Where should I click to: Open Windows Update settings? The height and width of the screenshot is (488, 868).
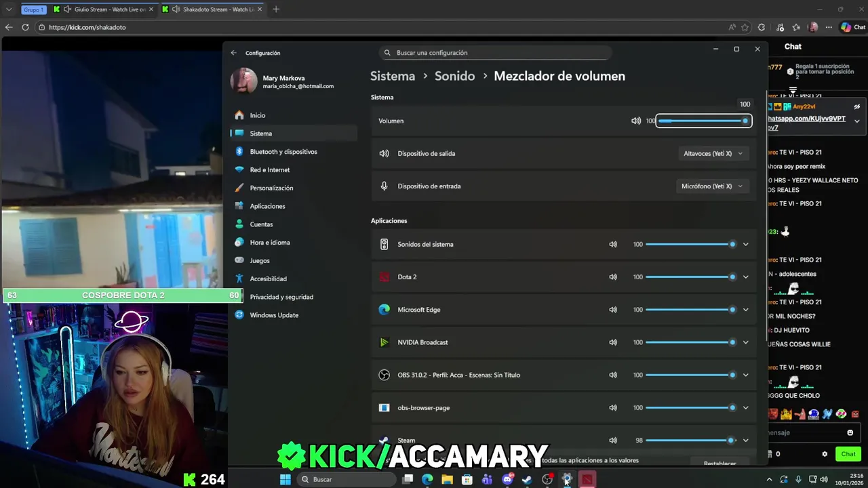point(294,315)
